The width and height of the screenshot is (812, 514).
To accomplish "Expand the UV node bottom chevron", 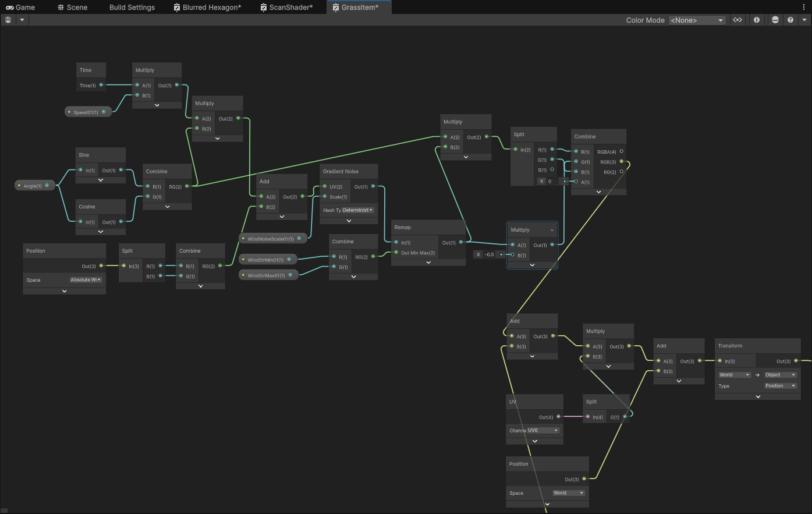I will point(534,441).
